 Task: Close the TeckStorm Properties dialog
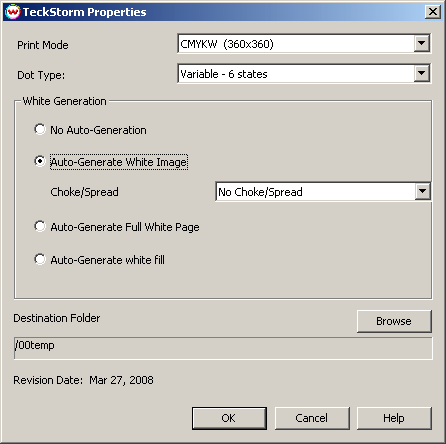tap(433, 12)
